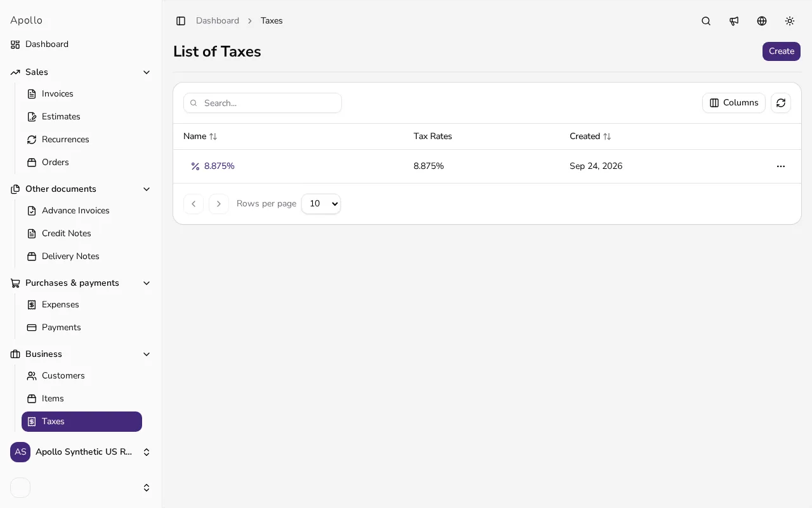Sort table by Name column

pyautogui.click(x=200, y=137)
